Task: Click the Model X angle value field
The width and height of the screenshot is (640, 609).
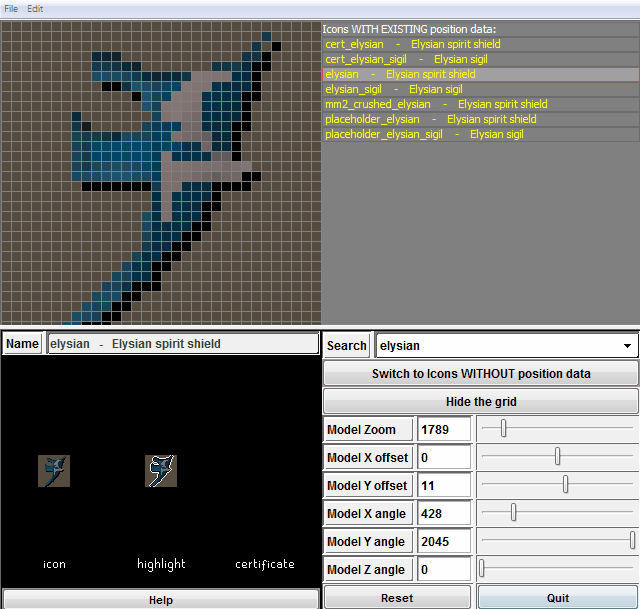Action: click(444, 513)
